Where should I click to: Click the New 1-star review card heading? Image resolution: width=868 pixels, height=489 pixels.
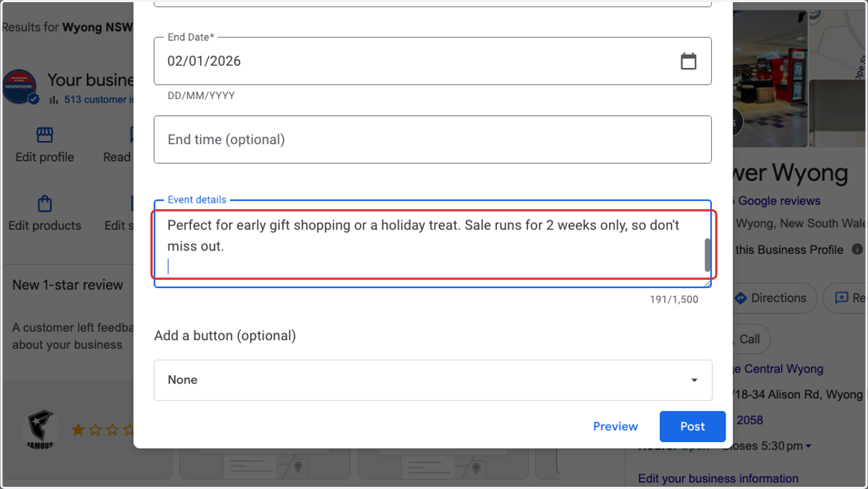tap(68, 285)
